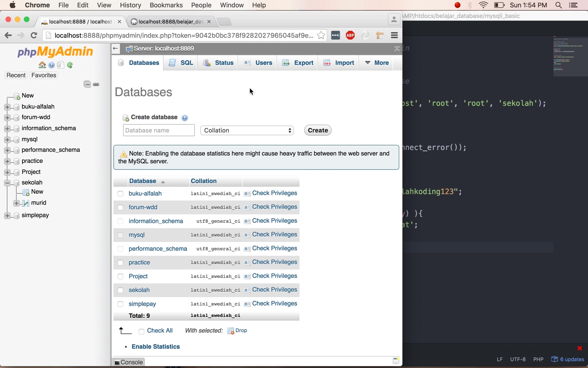
Task: Collapse the sekolah database tree node
Action: click(7, 183)
